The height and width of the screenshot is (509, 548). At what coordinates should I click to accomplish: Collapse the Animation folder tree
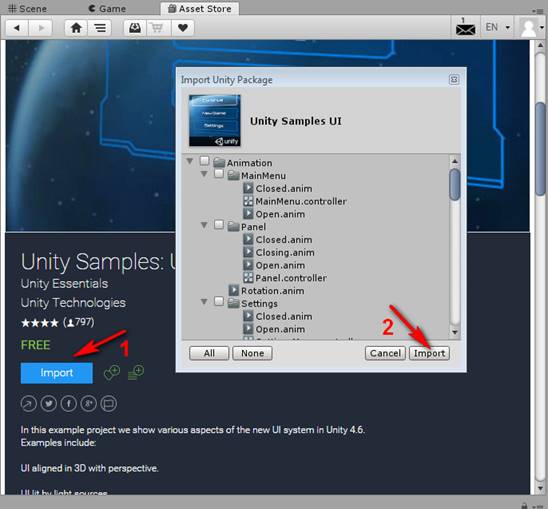tap(190, 161)
